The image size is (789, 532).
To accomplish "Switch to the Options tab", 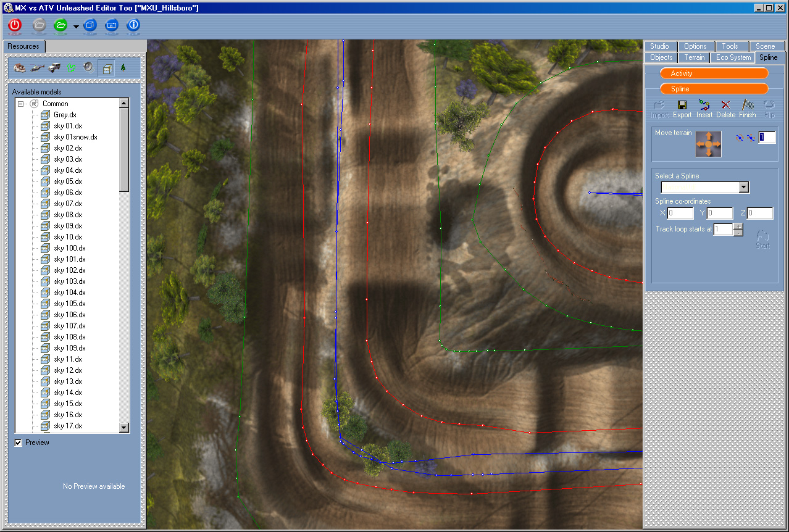I will click(x=695, y=46).
